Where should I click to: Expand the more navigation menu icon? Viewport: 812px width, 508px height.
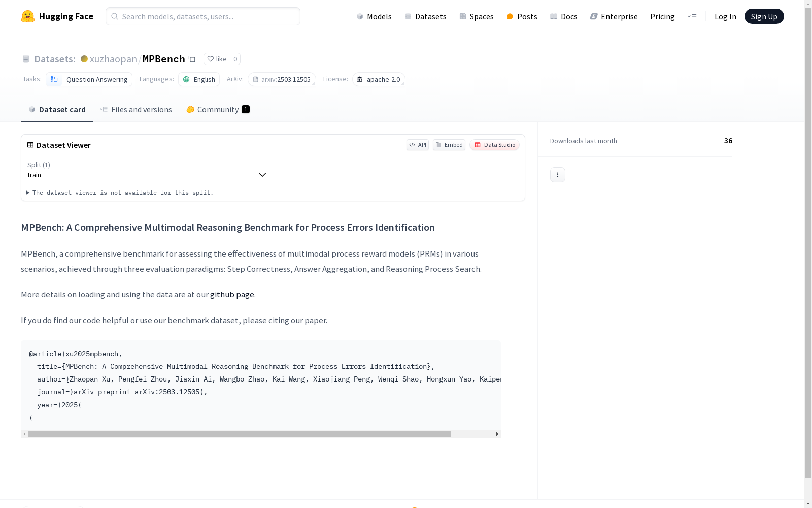(x=692, y=16)
